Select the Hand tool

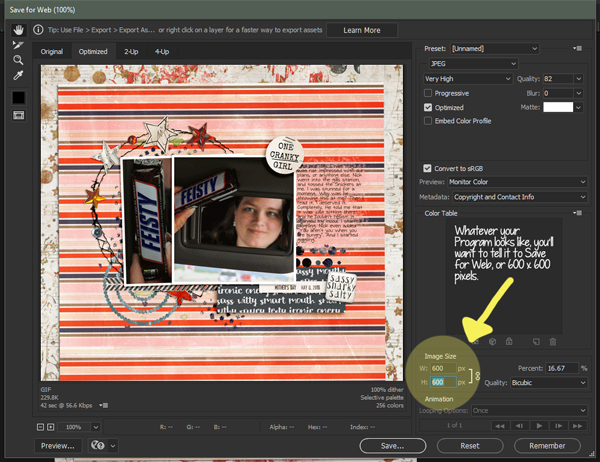coord(18,30)
